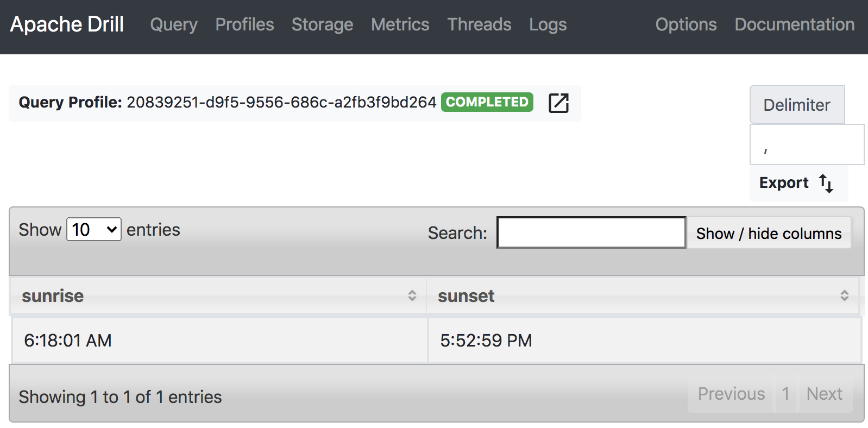868x428 pixels.
Task: Click the sunrise column header
Action: tap(218, 295)
